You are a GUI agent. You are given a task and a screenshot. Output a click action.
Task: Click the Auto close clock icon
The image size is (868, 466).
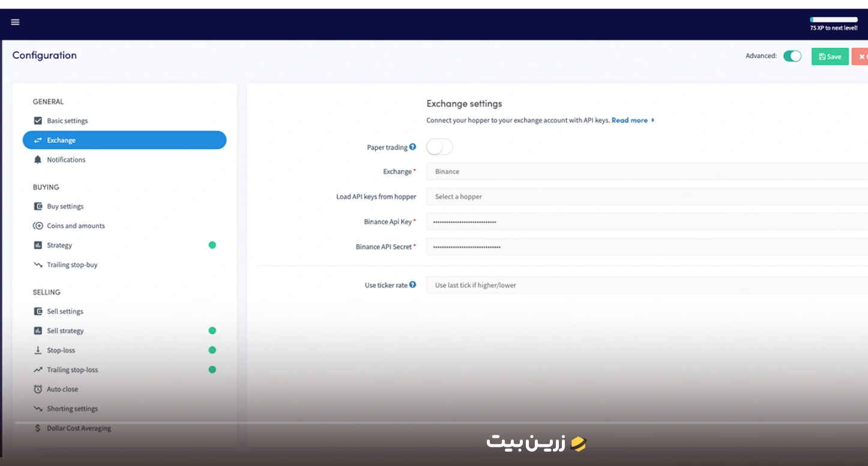pos(38,389)
